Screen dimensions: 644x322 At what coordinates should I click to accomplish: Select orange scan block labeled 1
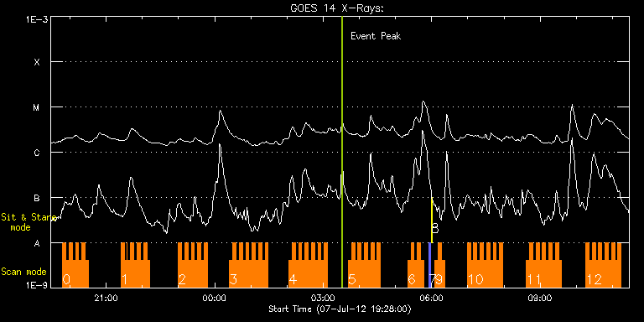pyautogui.click(x=135, y=265)
